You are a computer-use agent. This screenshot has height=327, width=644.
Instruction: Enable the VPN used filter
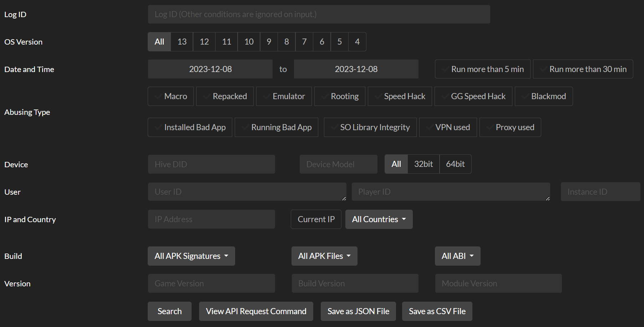click(x=448, y=127)
